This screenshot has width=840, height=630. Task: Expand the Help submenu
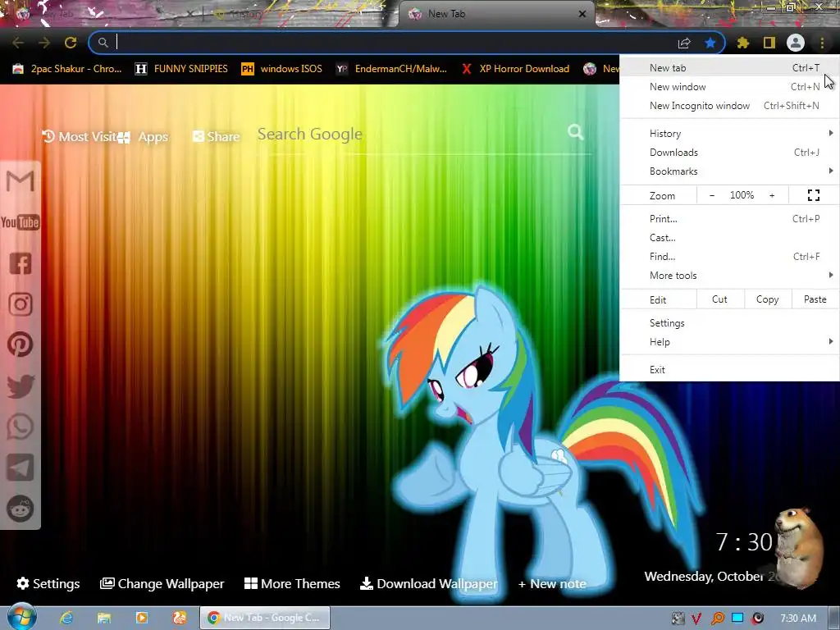(x=729, y=342)
